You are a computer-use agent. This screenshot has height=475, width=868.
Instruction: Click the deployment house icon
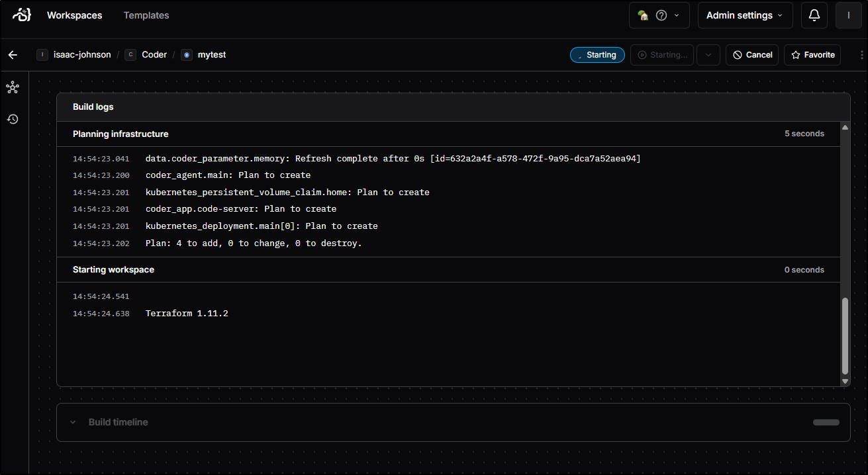point(642,15)
